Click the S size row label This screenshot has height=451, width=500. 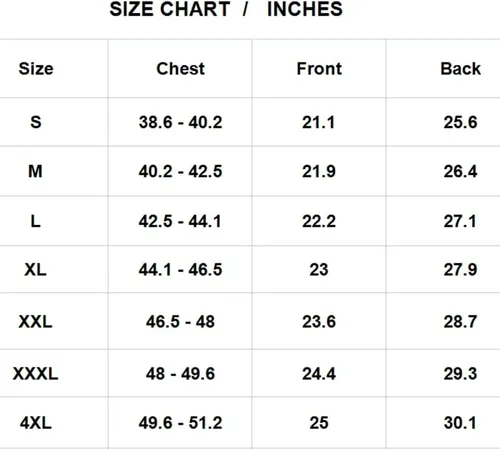coord(36,122)
